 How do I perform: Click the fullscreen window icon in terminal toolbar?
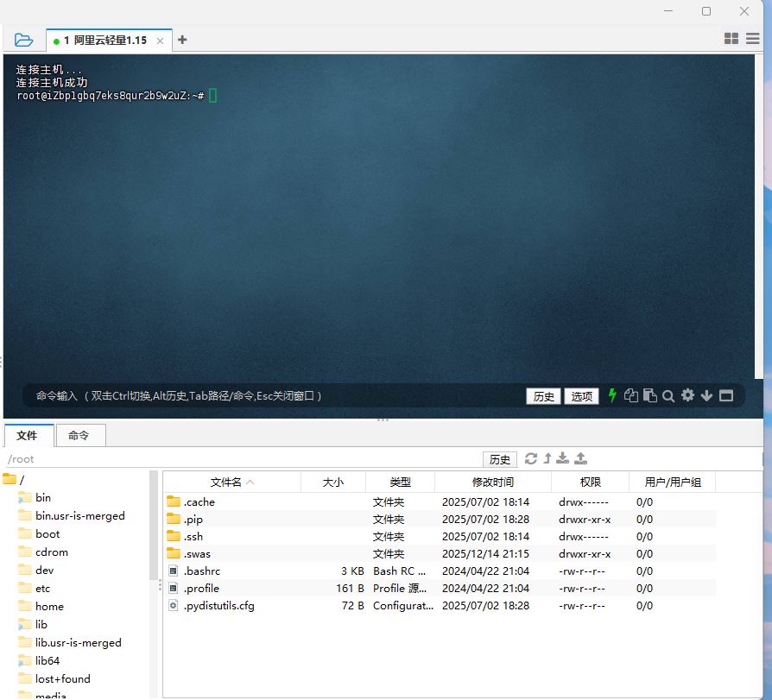click(726, 395)
